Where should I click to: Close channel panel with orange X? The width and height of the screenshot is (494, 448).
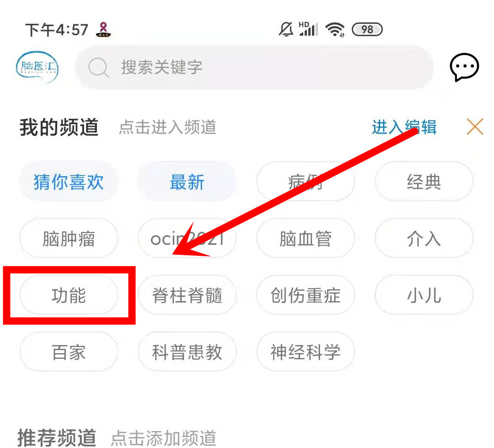[475, 127]
